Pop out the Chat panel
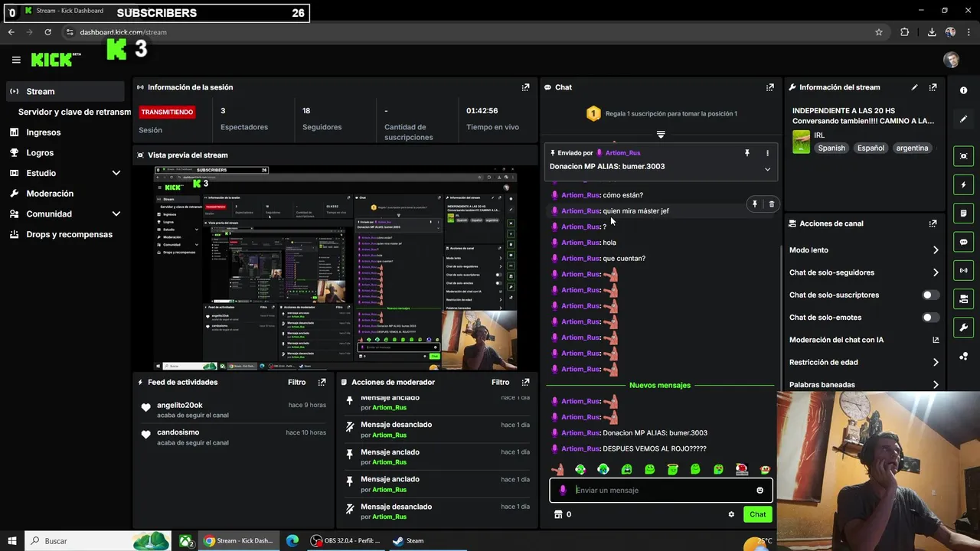The height and width of the screenshot is (551, 980). [769, 87]
